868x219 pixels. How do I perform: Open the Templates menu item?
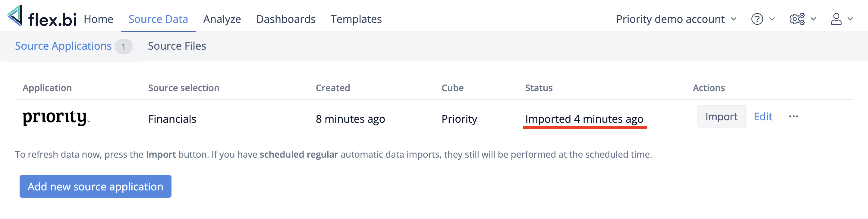tap(356, 19)
